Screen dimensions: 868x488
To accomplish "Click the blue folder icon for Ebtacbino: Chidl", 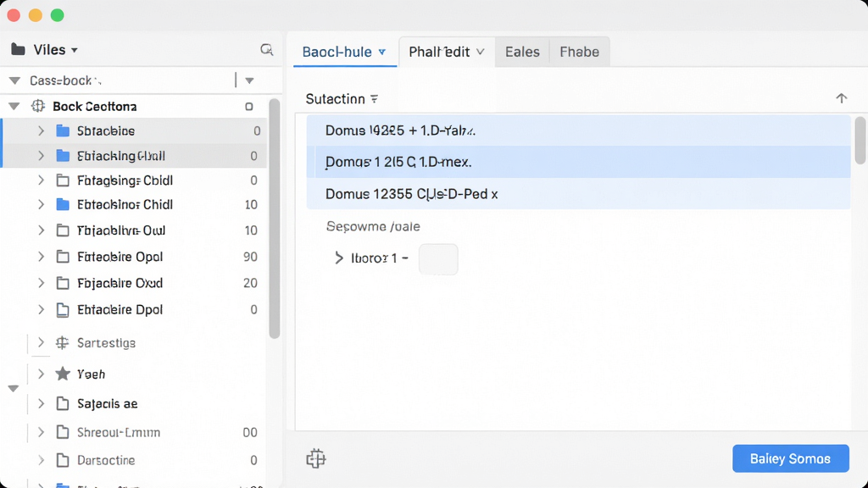I will coord(63,205).
